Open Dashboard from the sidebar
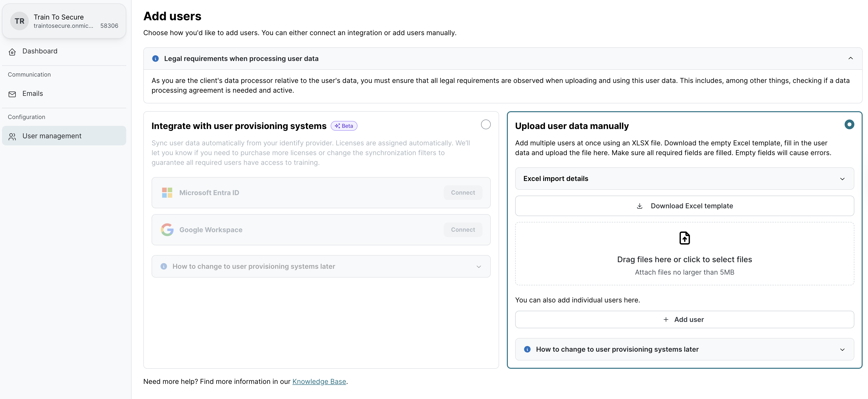 (40, 51)
